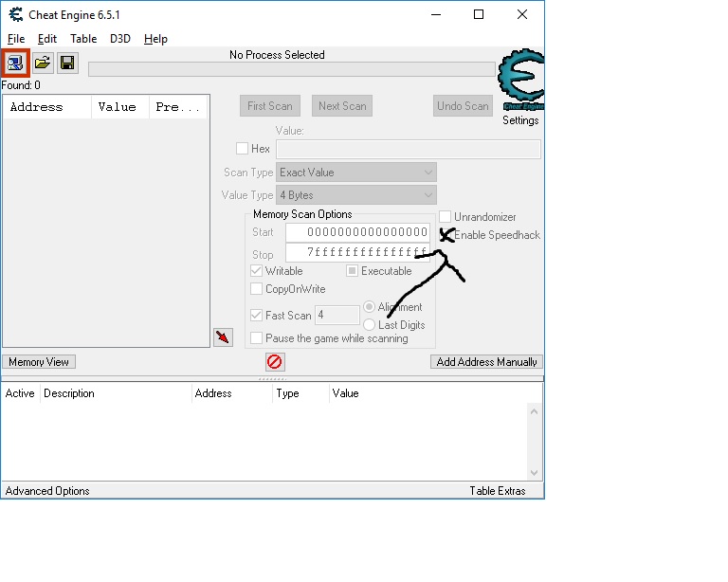Click the save floppy disk icon
This screenshot has height=582, width=728.
(67, 63)
